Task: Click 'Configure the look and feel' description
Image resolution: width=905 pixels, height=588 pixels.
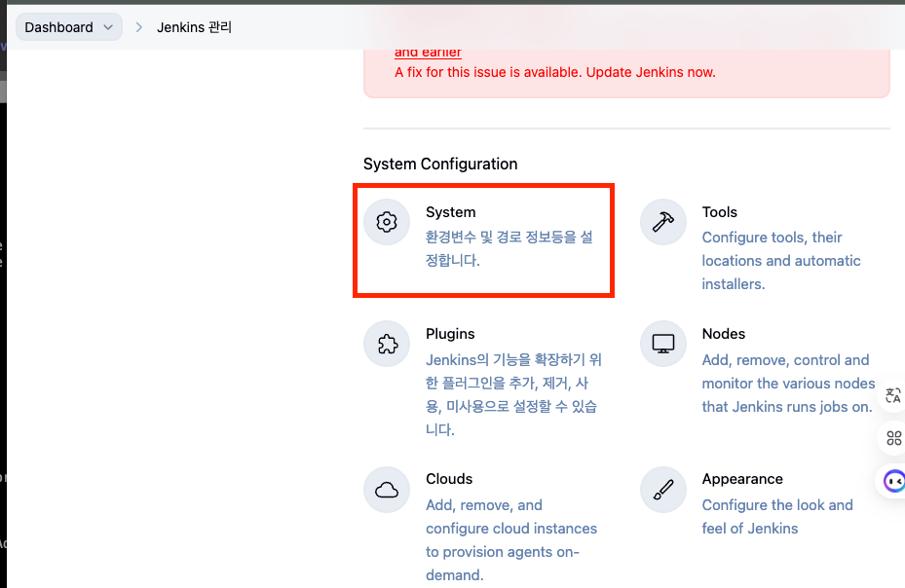Action: pyautogui.click(x=777, y=517)
